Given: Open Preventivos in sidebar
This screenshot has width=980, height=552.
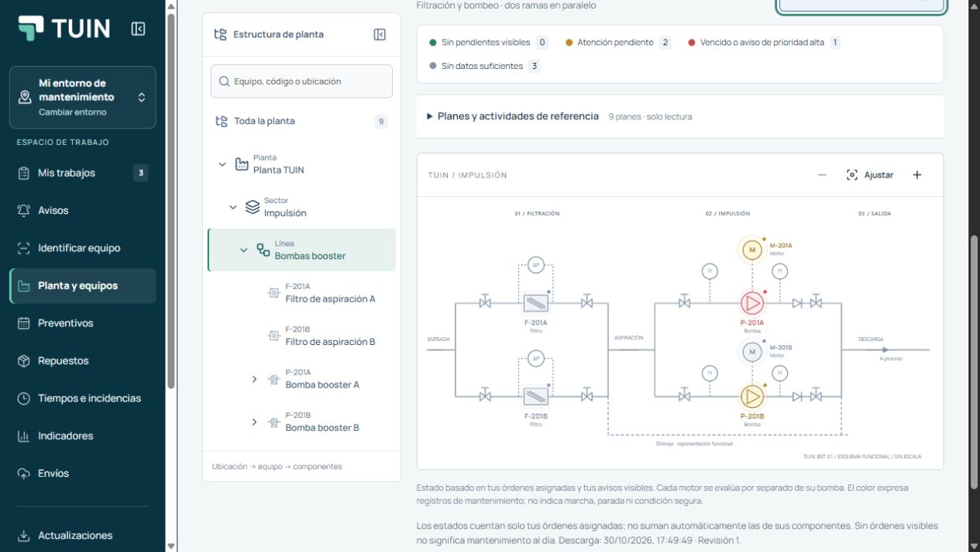Looking at the screenshot, I should coord(83,323).
